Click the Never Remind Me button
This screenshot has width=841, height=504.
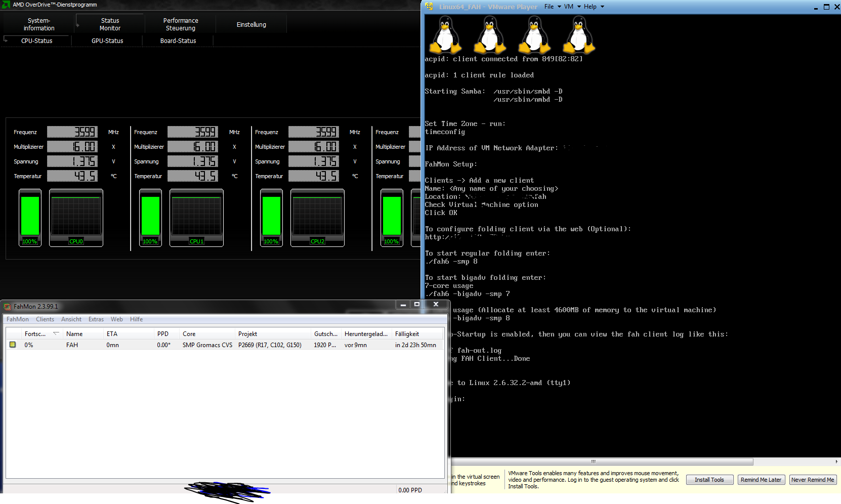click(813, 480)
